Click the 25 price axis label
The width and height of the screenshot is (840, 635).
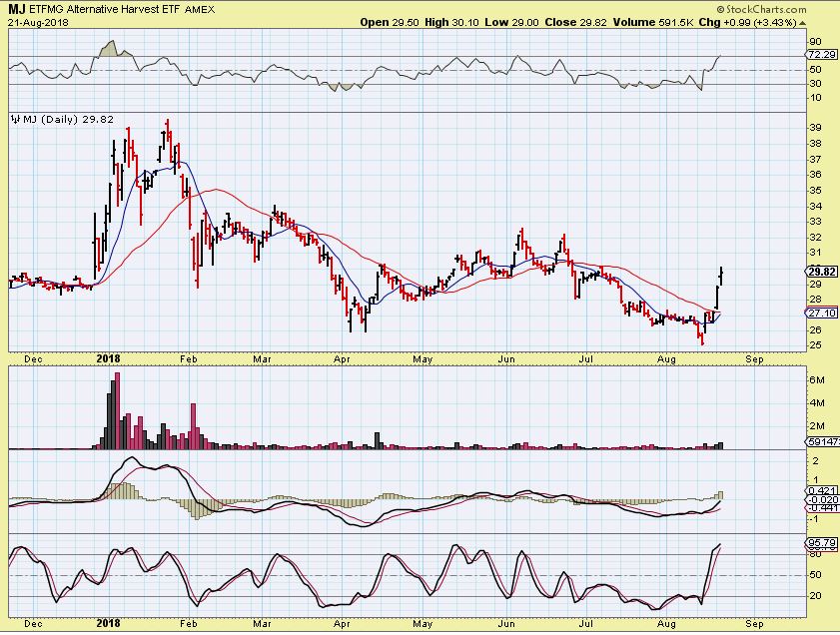pos(815,345)
